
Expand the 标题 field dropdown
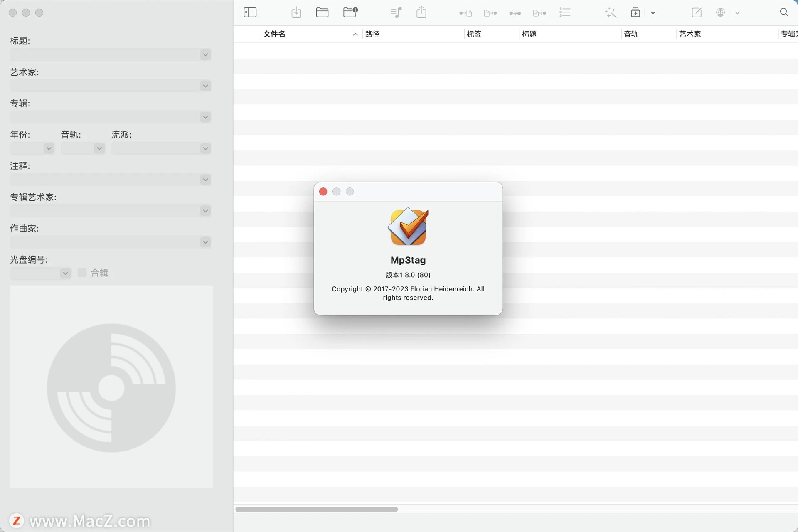click(205, 54)
